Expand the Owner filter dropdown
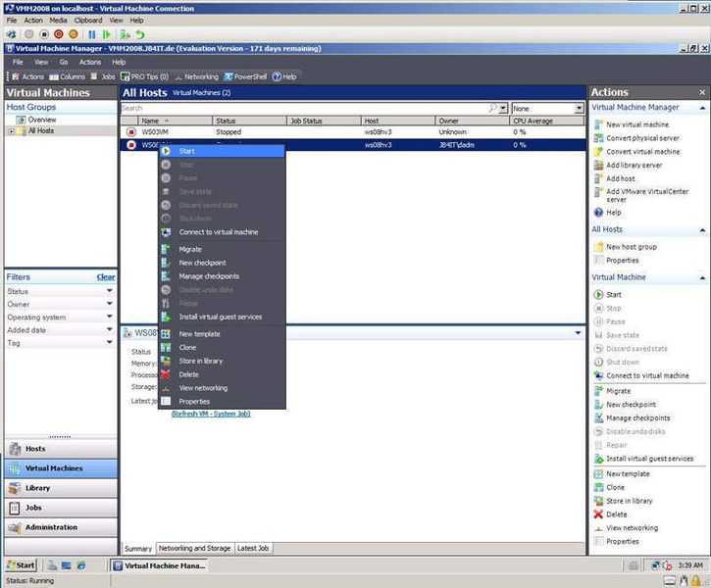Screen dimensions: 711x588 pyautogui.click(x=109, y=304)
